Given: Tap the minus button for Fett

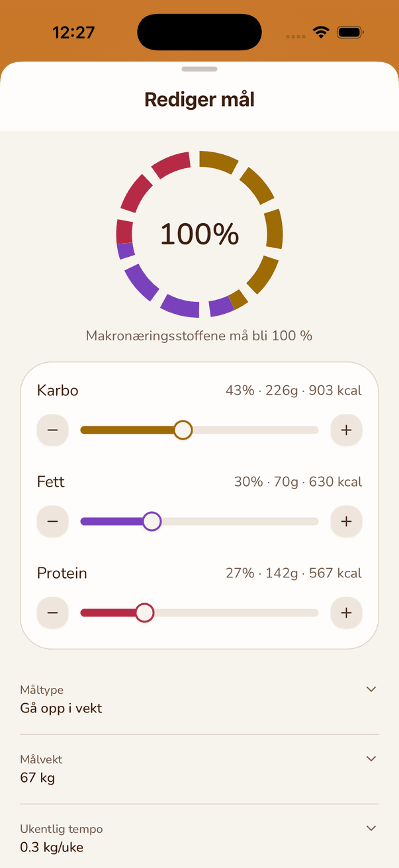Looking at the screenshot, I should (53, 522).
